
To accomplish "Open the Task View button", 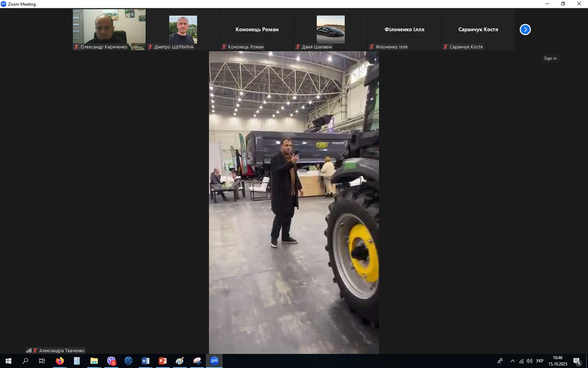I will click(42, 361).
